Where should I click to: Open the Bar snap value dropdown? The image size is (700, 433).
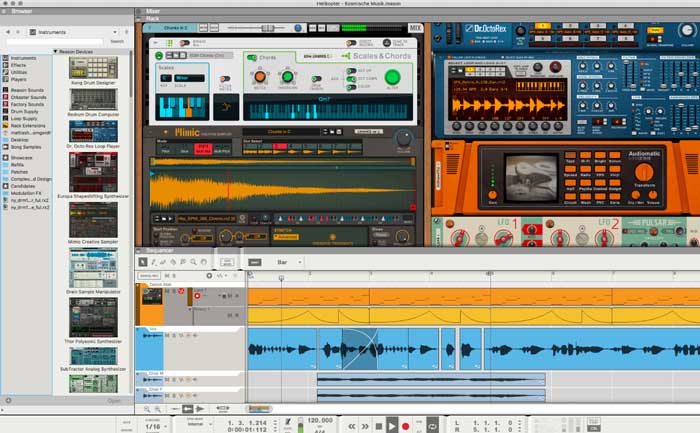[289, 262]
